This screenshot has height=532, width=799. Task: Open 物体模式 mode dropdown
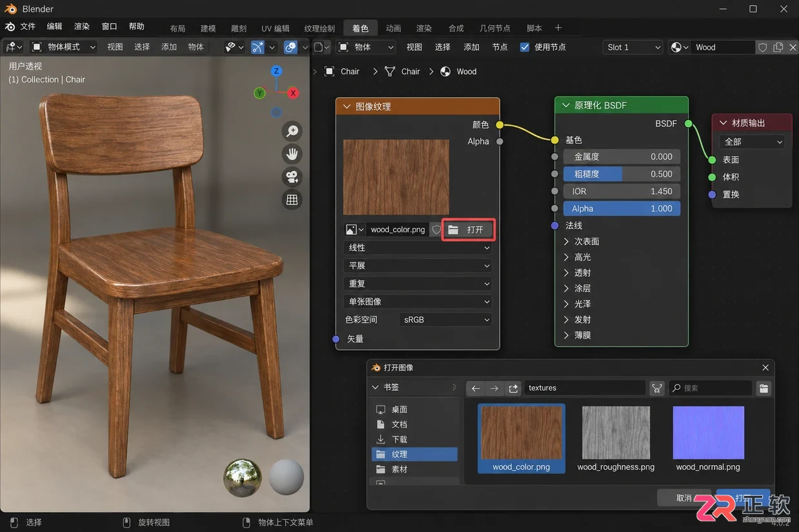64,47
